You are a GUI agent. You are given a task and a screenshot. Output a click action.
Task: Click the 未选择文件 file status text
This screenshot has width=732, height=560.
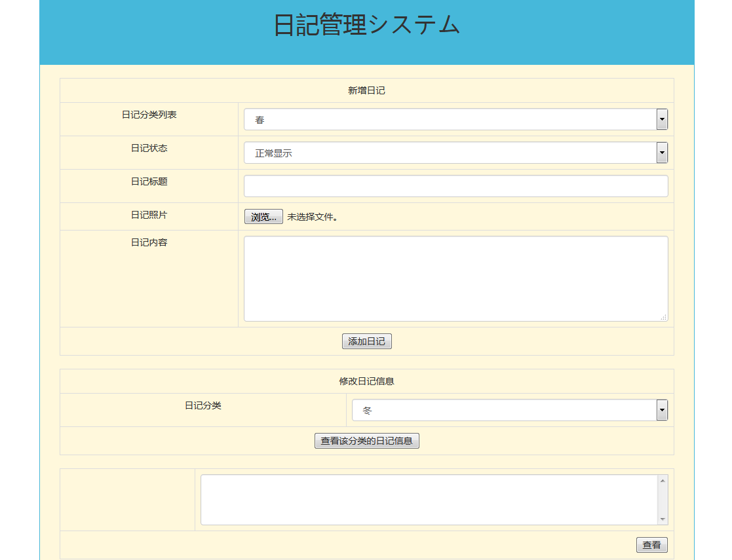[x=313, y=217]
